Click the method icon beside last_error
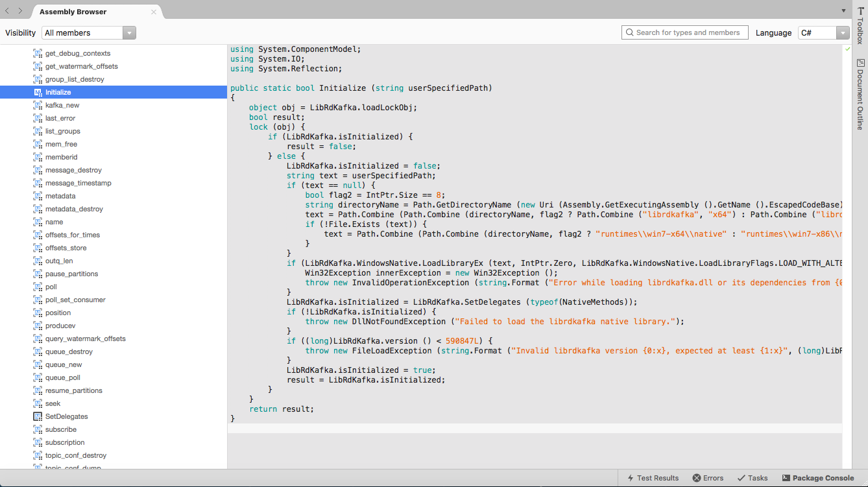868x487 pixels. (x=38, y=118)
